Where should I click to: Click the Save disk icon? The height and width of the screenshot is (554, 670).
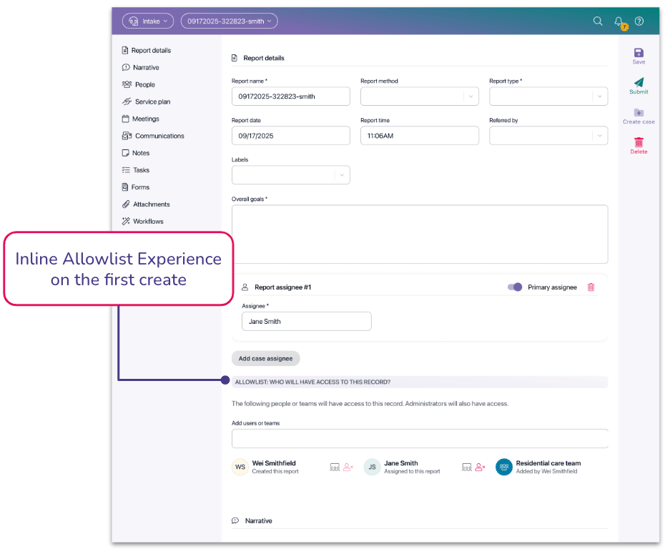pyautogui.click(x=639, y=54)
